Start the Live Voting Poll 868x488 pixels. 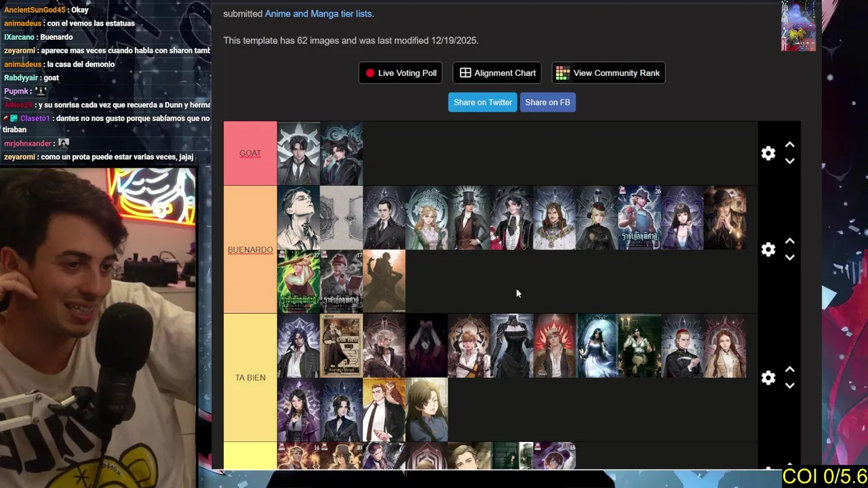401,73
